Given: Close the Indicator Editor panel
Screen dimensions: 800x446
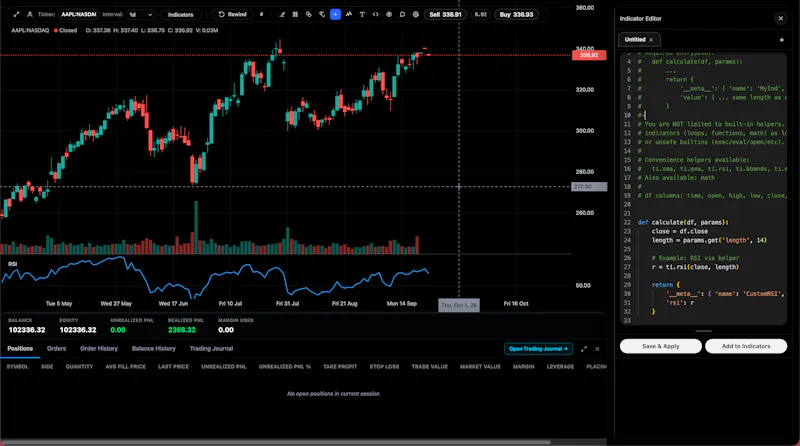Looking at the screenshot, I should [x=781, y=18].
